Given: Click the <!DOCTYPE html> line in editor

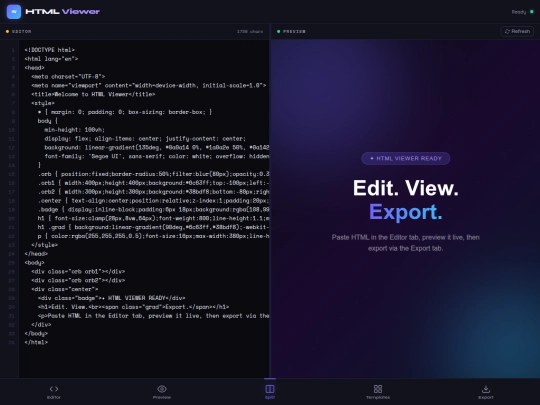Looking at the screenshot, I should pyautogui.click(x=50, y=50).
